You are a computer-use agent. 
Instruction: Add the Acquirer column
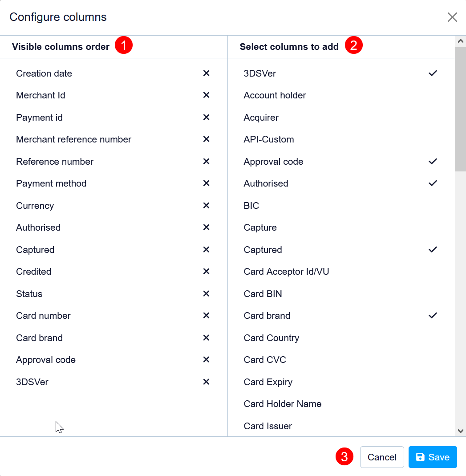point(261,118)
